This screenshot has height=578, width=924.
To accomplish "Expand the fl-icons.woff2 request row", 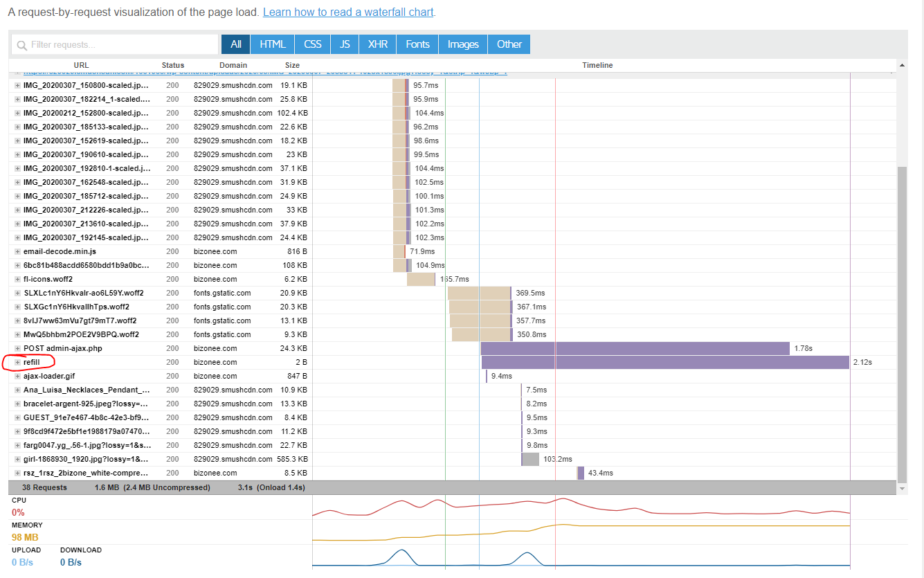I will (x=17, y=279).
